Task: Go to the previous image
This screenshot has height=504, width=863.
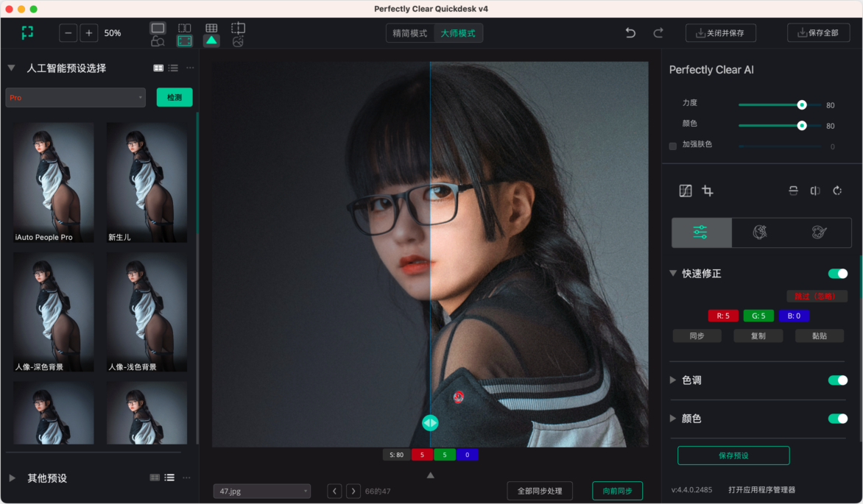Action: coord(334,491)
